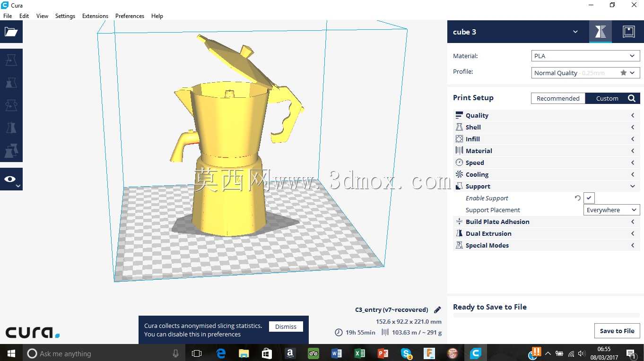Click the Build Plate Adhesion icon

coord(459,222)
